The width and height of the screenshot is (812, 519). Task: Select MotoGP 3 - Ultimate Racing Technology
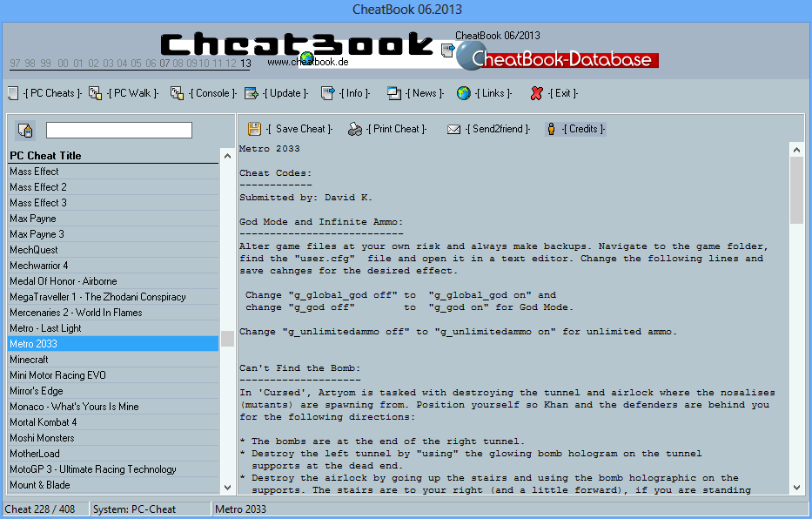[113, 469]
